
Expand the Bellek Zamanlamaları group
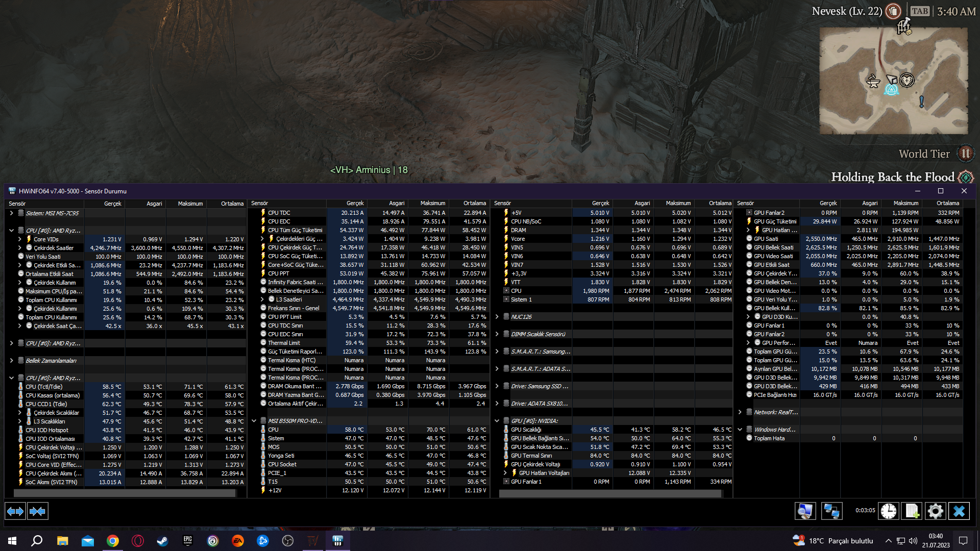(11, 361)
